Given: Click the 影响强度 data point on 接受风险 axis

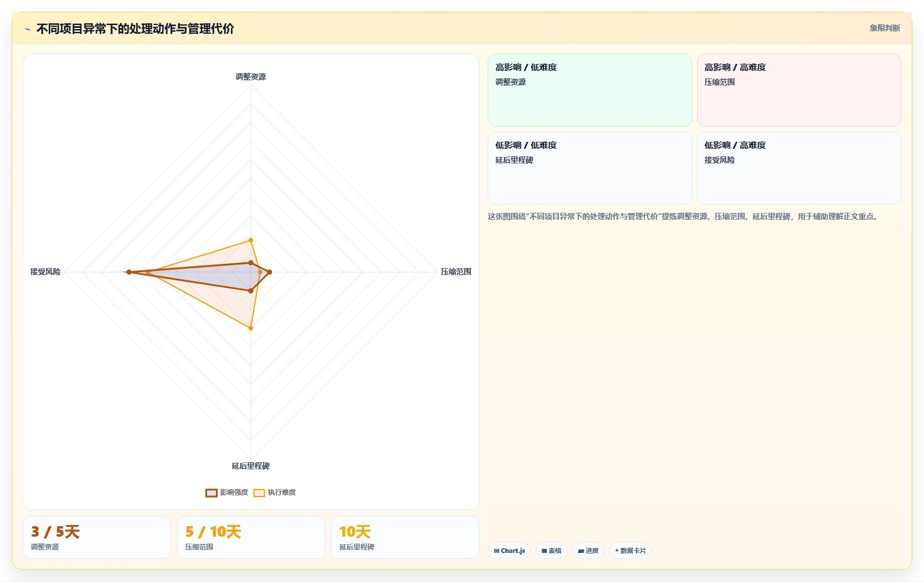Looking at the screenshot, I should pos(129,272).
